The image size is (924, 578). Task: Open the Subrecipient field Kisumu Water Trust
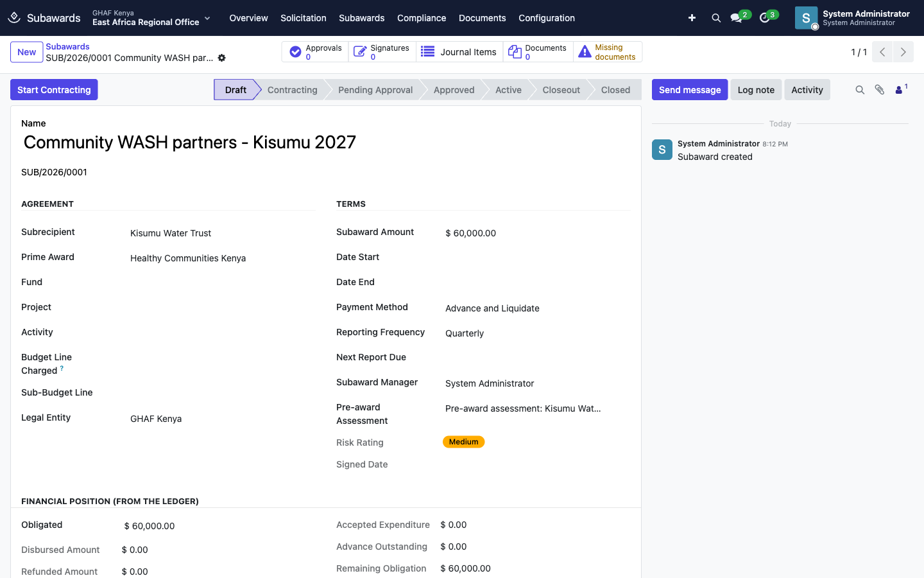[x=221, y=233]
